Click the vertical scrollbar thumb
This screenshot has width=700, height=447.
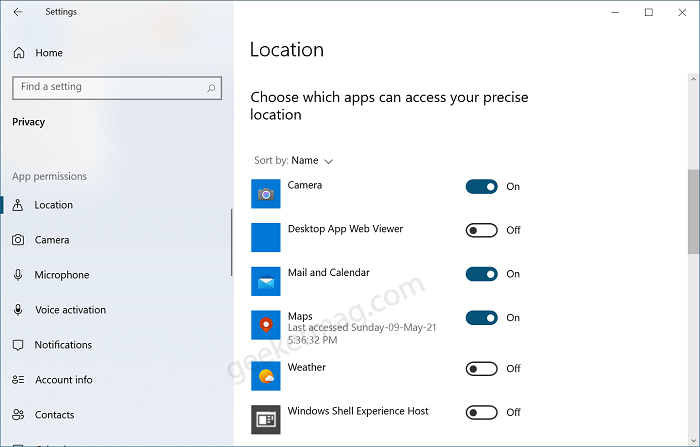(693, 212)
